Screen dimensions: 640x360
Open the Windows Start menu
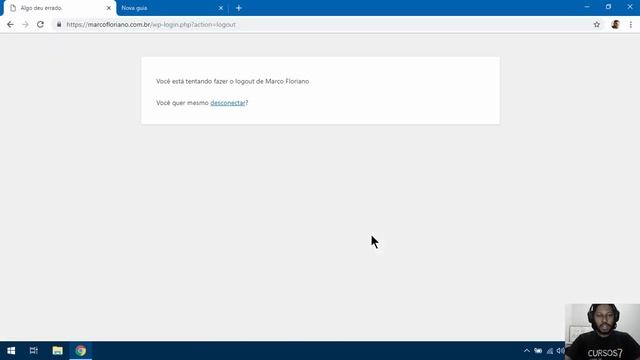click(11, 351)
